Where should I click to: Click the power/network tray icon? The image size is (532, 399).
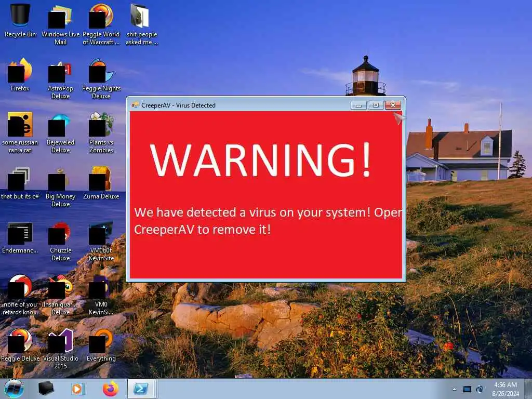480,389
